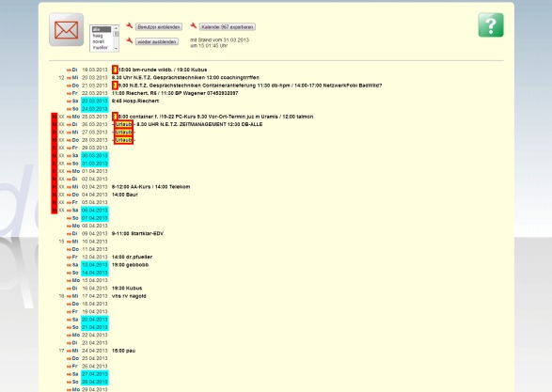This screenshot has width=552, height=392.
Task: Click the entry '9-11:00 Startklar-EDV'
Action: pos(137,234)
